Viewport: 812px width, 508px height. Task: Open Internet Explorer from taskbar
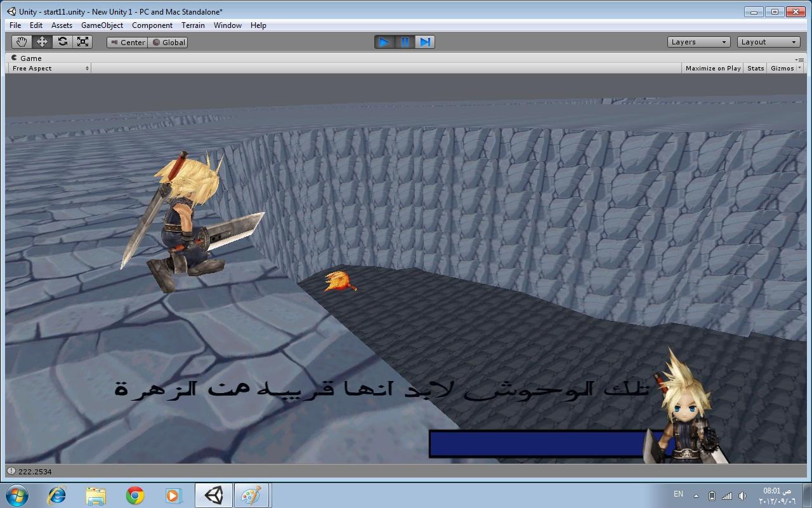point(56,495)
